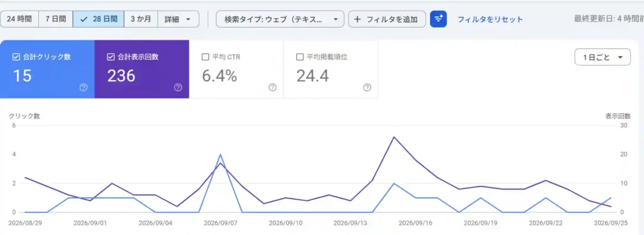Enable the 平均掲載順位 checkbox
This screenshot has width=644, height=235.
[x=300, y=57]
